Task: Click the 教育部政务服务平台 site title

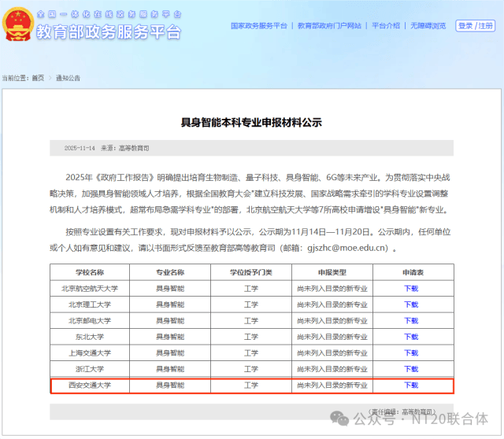Action: (109, 32)
